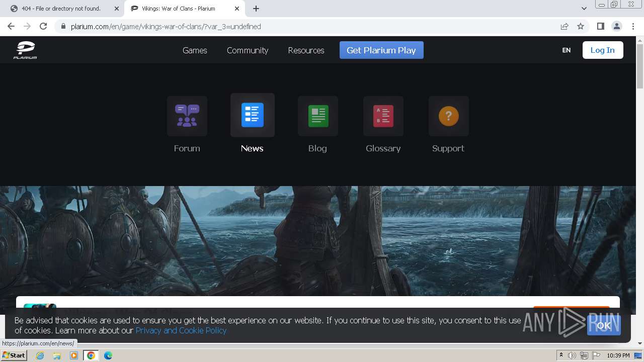Bookmark this page with star icon
Viewport: 644px width, 362px height.
[x=581, y=26]
